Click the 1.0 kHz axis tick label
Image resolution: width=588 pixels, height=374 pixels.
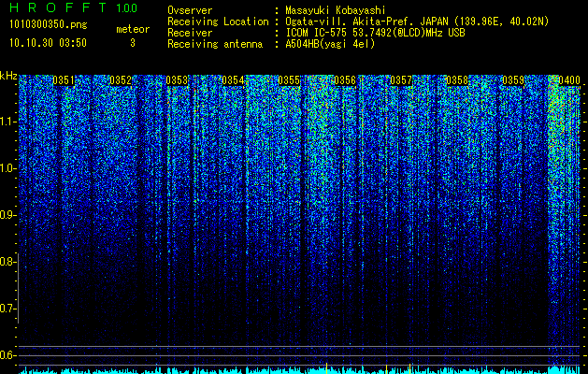(x=7, y=169)
